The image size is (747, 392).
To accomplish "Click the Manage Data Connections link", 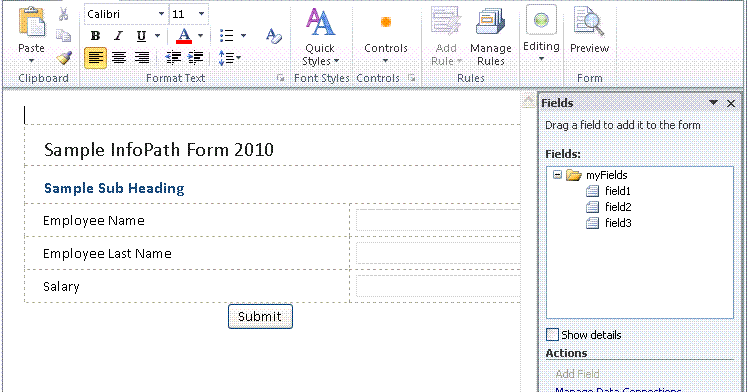I will point(618,390).
